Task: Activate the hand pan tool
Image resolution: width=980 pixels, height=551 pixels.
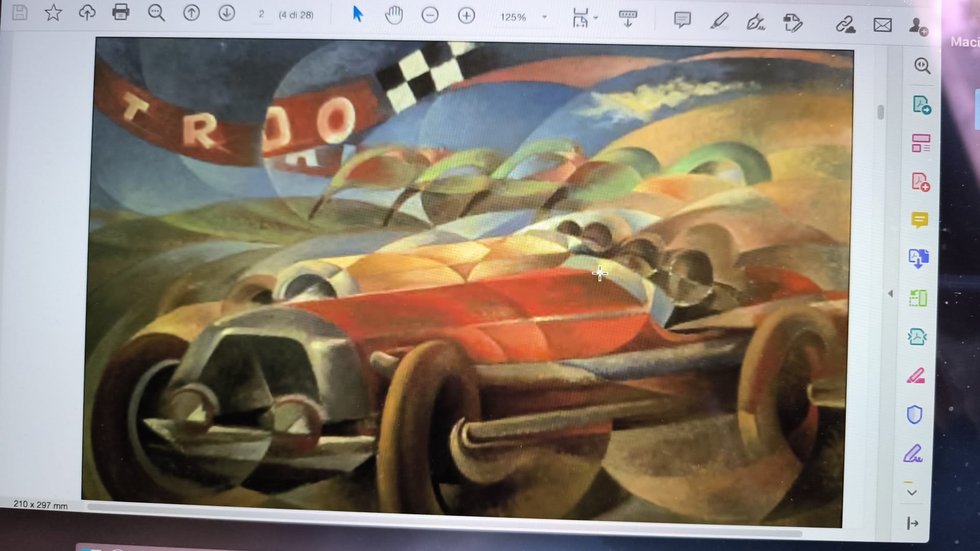Action: click(x=394, y=15)
